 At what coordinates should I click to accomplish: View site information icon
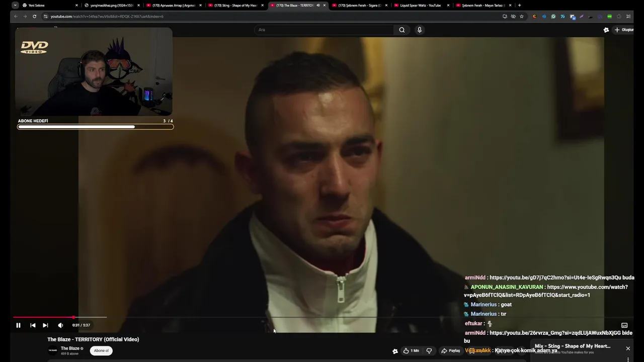pos(45,16)
